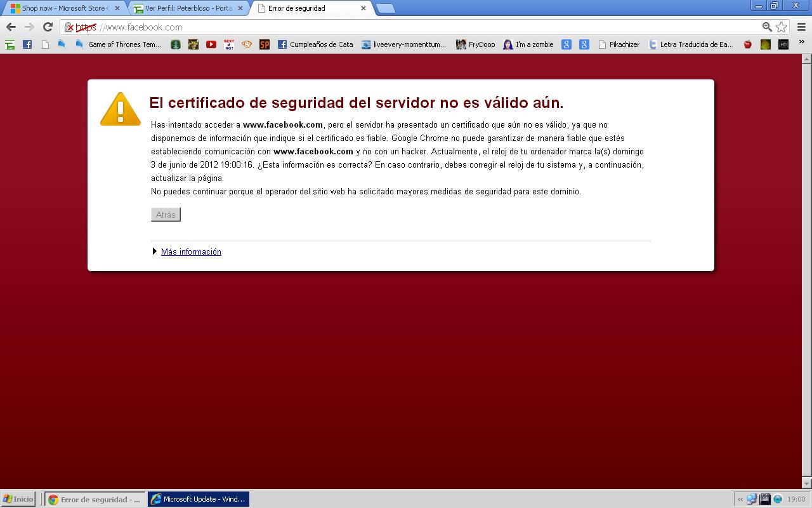Click the 19:00 system clock
Image resolution: width=812 pixels, height=508 pixels.
point(796,500)
